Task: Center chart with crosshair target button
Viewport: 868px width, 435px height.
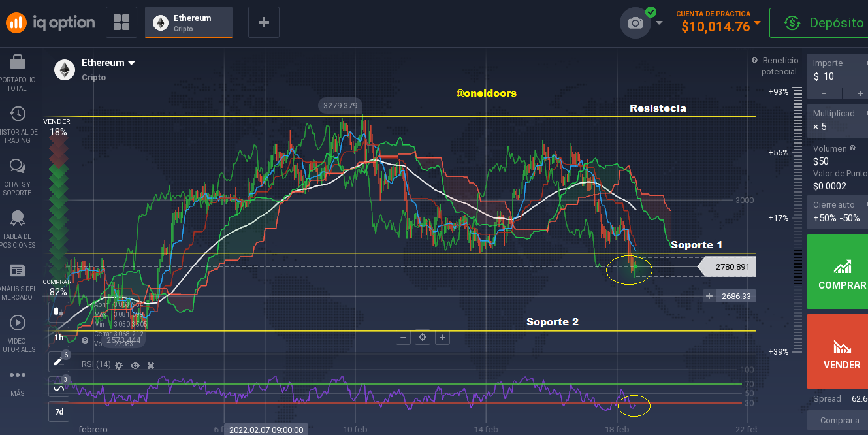Action: pyautogui.click(x=423, y=338)
